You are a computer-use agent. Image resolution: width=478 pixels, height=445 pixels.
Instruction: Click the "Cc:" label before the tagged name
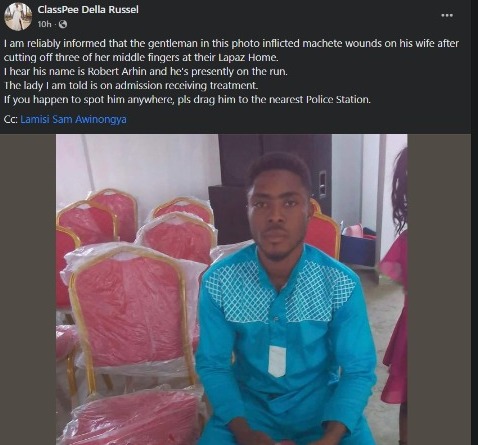click(x=11, y=119)
